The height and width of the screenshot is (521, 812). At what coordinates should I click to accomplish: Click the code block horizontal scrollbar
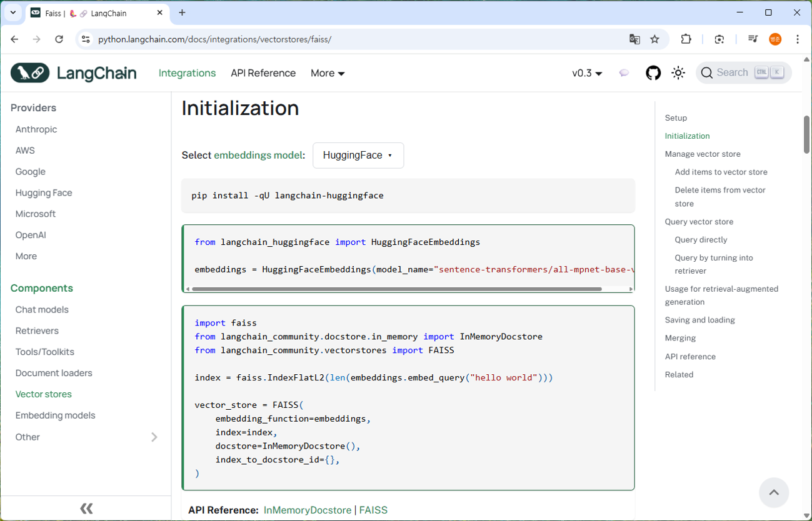(x=396, y=289)
